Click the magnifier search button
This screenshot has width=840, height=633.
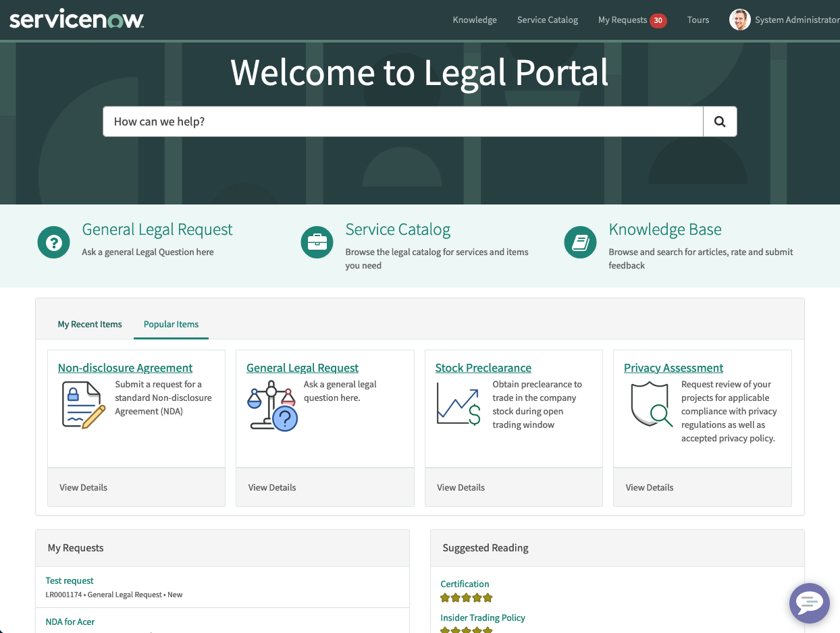click(x=720, y=121)
